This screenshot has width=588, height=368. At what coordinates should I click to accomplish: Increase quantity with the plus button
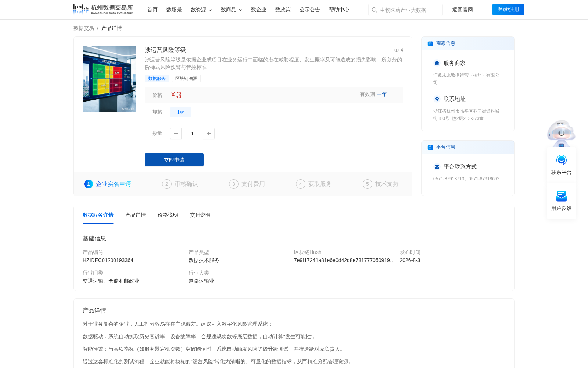208,134
